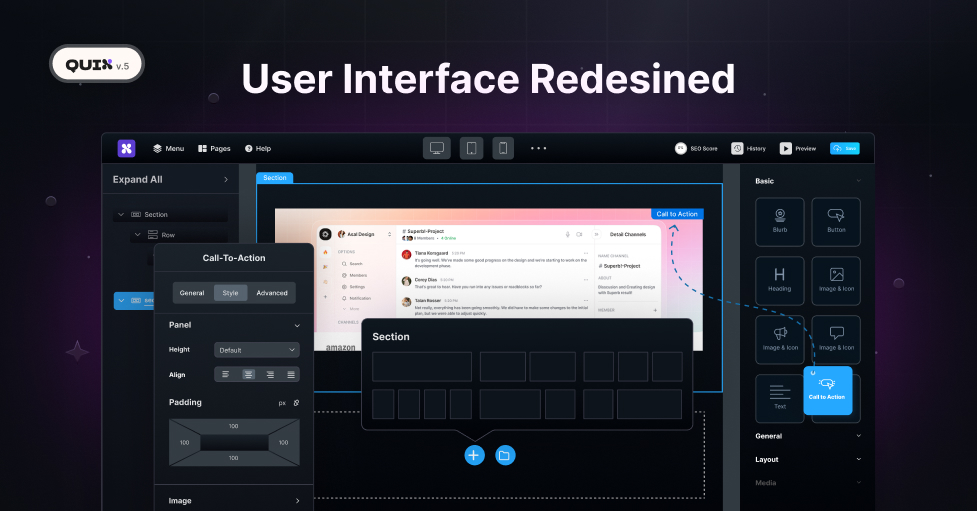Collapse the blue highlighted tree row chevron
The height and width of the screenshot is (511, 977).
[x=121, y=300]
